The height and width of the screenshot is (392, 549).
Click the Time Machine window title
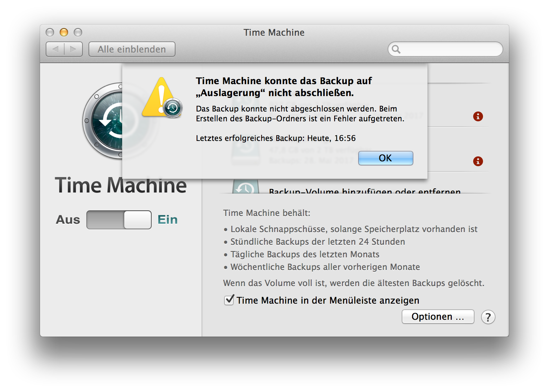[x=274, y=32]
